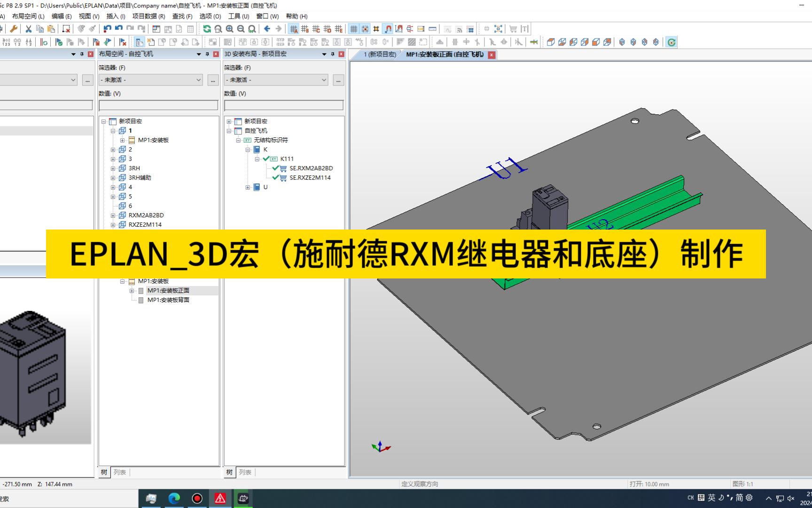Image resolution: width=812 pixels, height=508 pixels.
Task: Click the ... button beside 3D安装布局 filter
Action: (338, 80)
